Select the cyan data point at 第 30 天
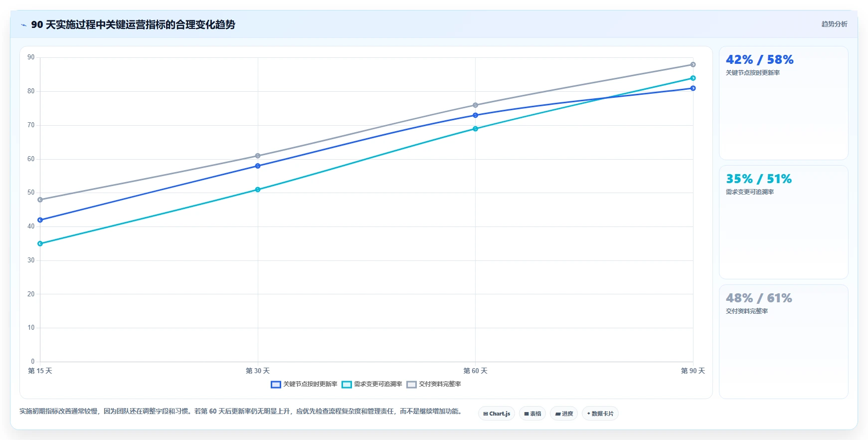 (x=258, y=190)
